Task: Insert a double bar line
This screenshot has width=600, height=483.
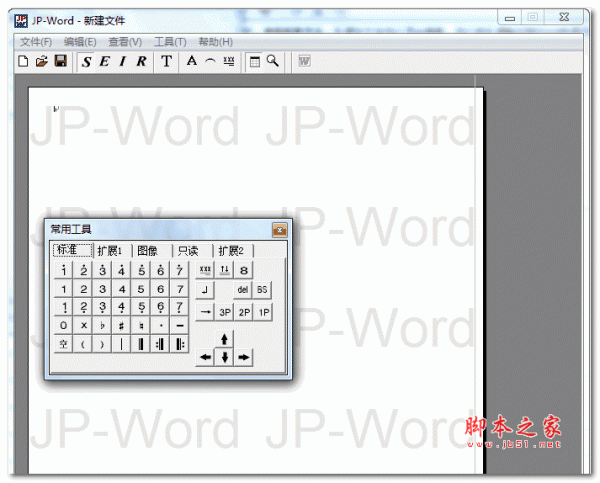Action: coord(141,344)
